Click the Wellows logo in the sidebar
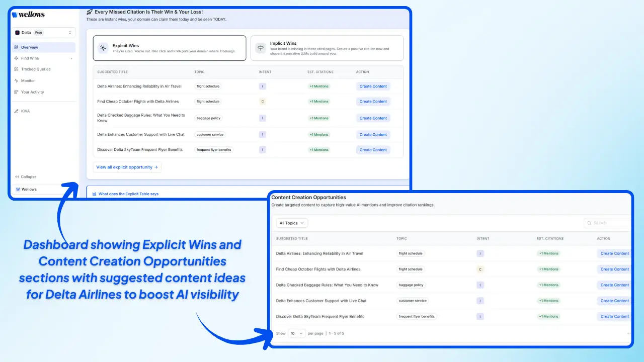 (x=28, y=15)
